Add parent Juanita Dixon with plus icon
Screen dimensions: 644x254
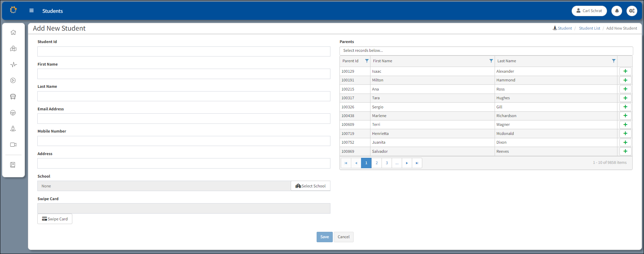[x=625, y=142]
